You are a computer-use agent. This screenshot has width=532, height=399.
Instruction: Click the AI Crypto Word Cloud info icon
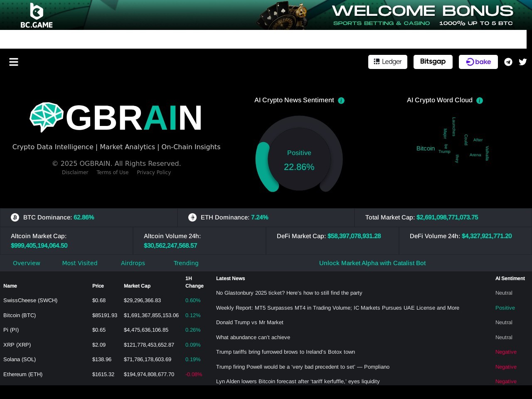pos(480,101)
